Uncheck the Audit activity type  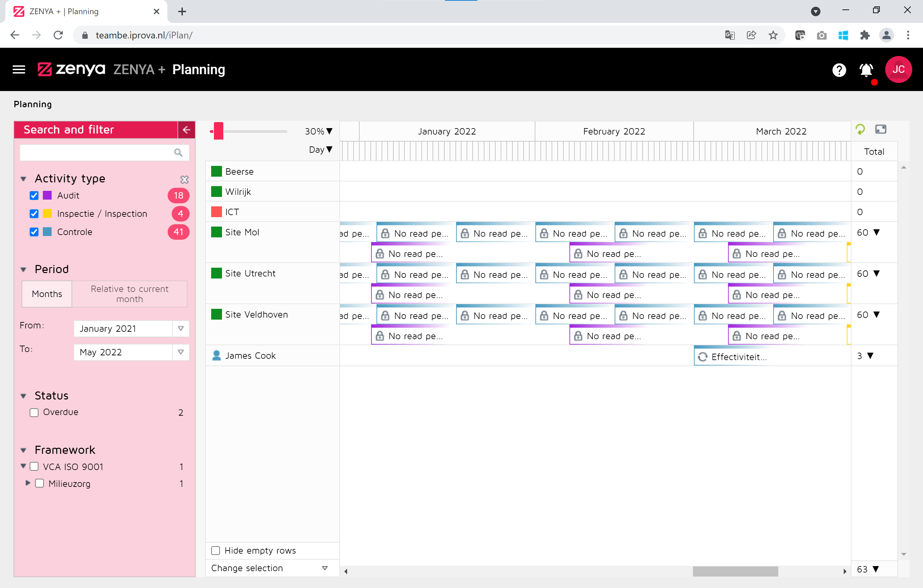(x=34, y=195)
